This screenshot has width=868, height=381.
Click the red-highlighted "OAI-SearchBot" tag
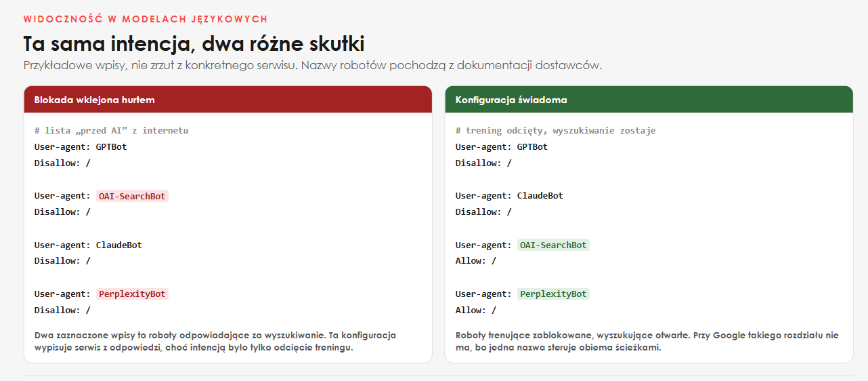coord(132,196)
